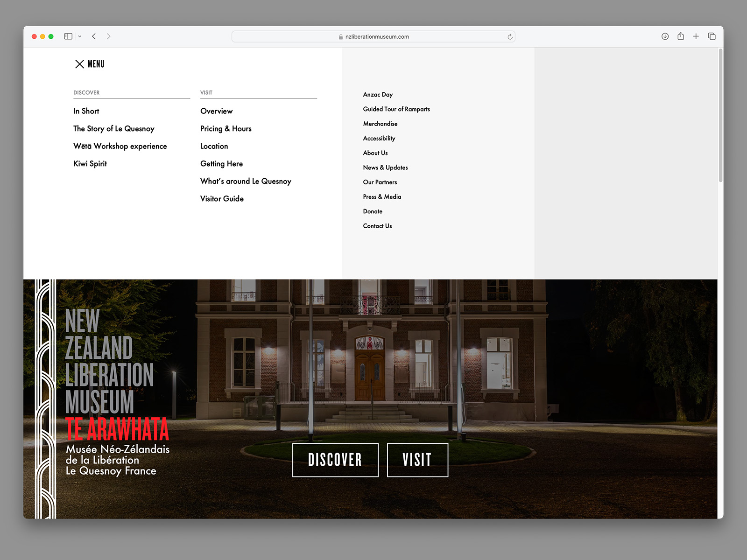Open Guided Tour of Ramparts
This screenshot has height=560, width=747.
pos(397,109)
